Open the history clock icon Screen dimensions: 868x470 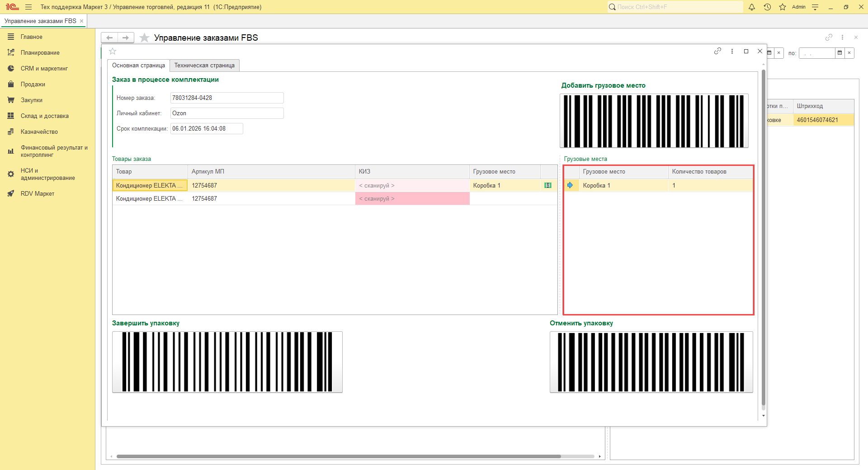[x=767, y=7]
